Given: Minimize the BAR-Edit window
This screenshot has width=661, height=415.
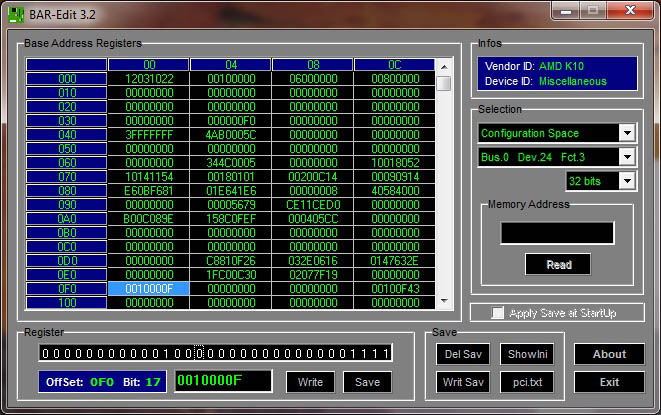Looking at the screenshot, I should [566, 11].
